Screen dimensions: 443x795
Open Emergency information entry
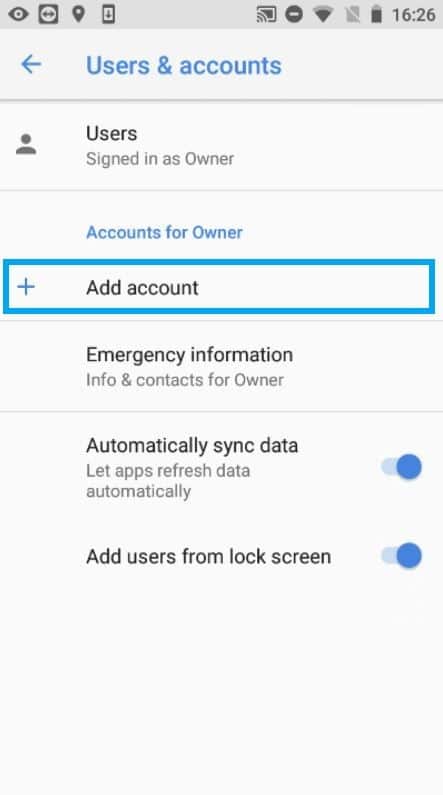[x=222, y=366]
